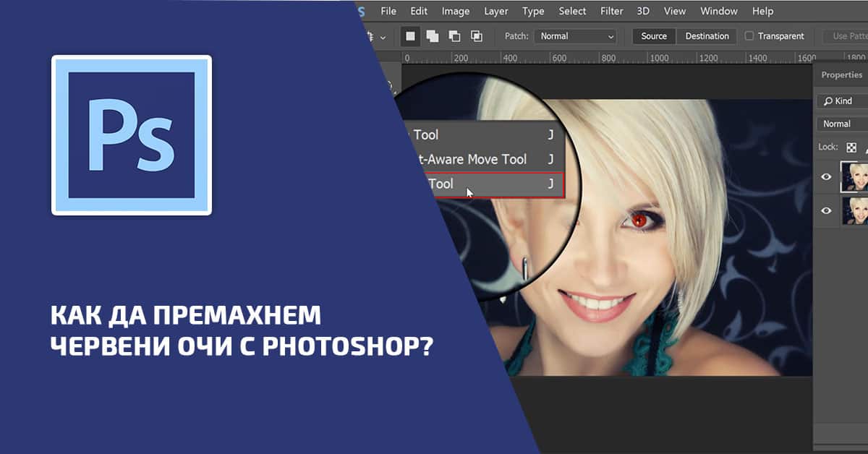Open the File menu

click(388, 11)
